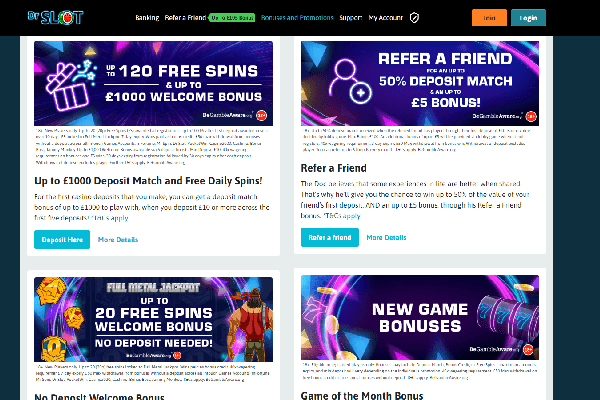
Task: Click the orange Join button
Action: (489, 18)
